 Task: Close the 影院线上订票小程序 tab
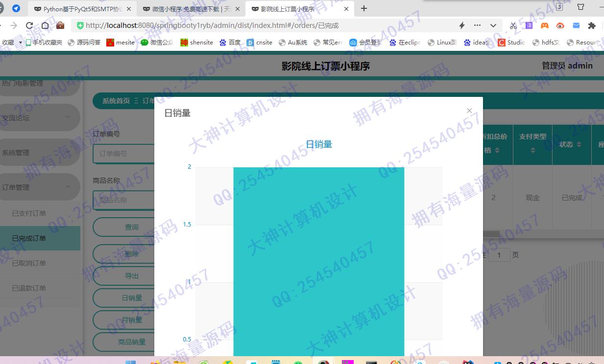click(x=346, y=9)
